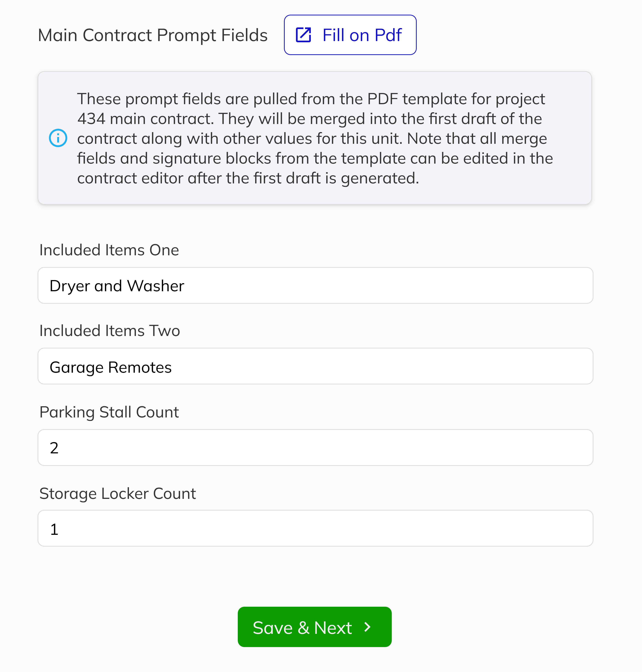Click the 'Included Items Two' label

(109, 331)
